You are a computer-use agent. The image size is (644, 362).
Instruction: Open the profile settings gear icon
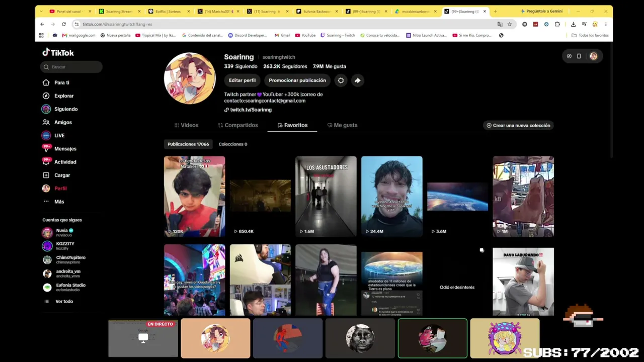click(341, 80)
